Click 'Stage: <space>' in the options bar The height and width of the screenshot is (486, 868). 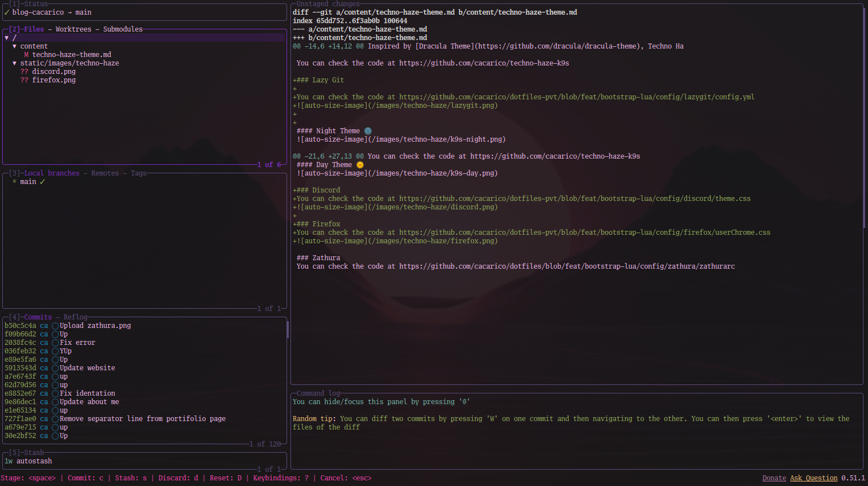click(28, 478)
